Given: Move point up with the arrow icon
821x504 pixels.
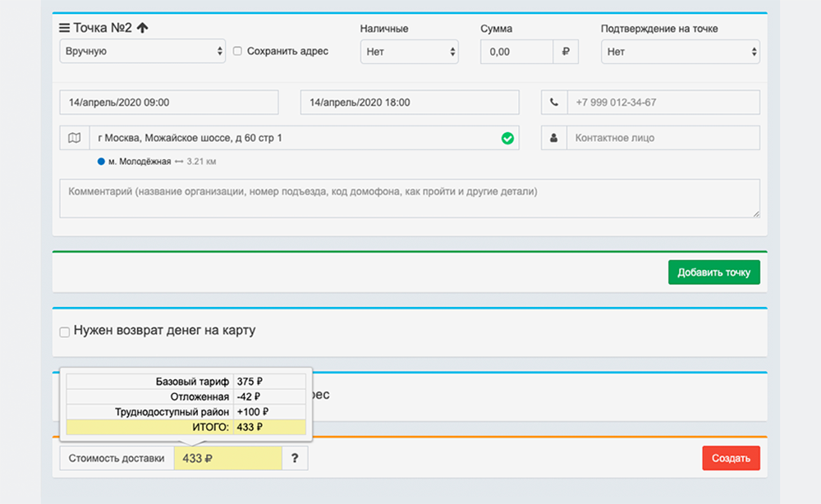Looking at the screenshot, I should click(142, 28).
